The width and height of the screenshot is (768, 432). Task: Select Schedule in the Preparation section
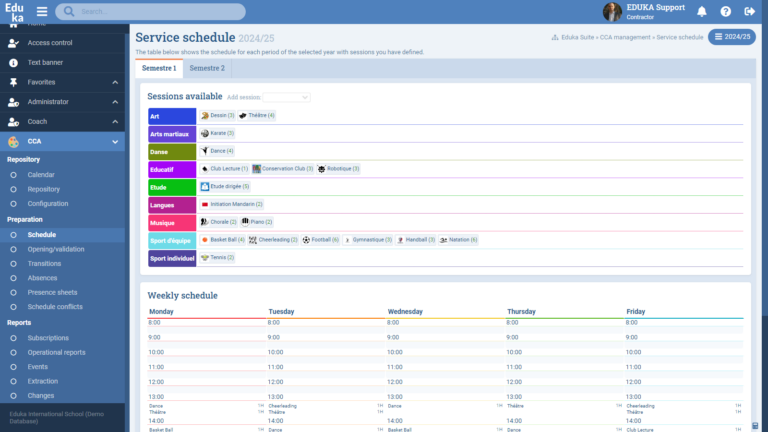click(42, 235)
